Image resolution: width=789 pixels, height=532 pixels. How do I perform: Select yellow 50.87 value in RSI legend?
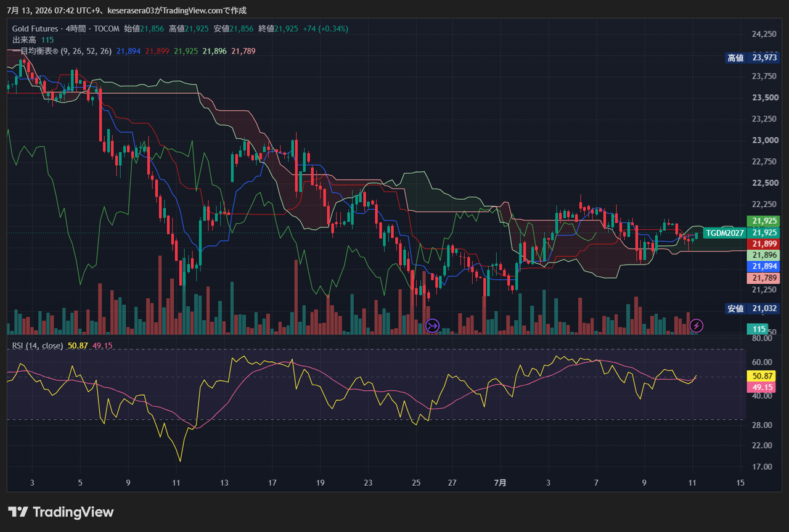[x=78, y=346]
